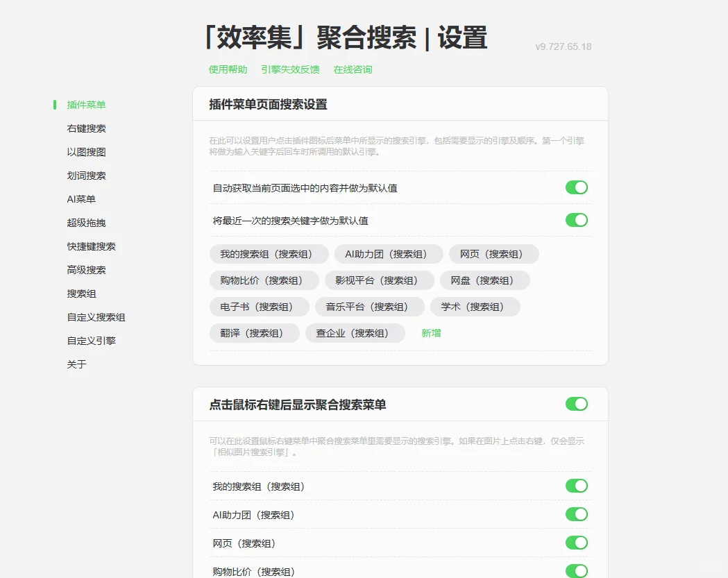点击「翻译（搜索组）」标签
This screenshot has width=728, height=578.
pos(255,333)
